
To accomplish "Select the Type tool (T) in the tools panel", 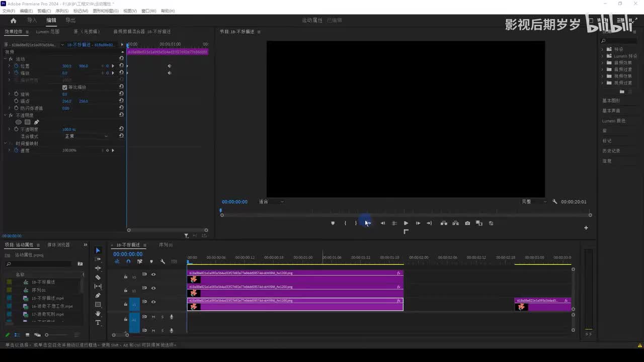I will [98, 322].
